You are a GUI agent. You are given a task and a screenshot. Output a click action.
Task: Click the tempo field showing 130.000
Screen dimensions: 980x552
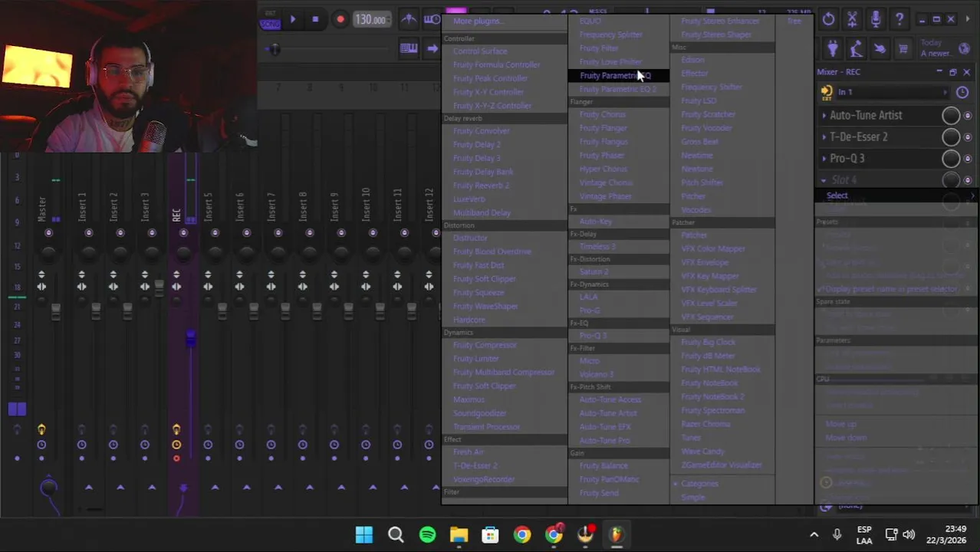tap(370, 20)
